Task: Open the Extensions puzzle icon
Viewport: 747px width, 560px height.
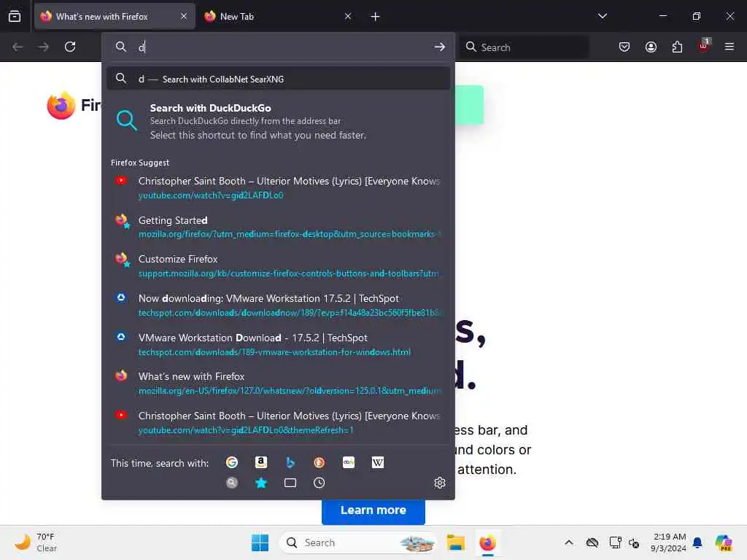Action: [x=677, y=47]
